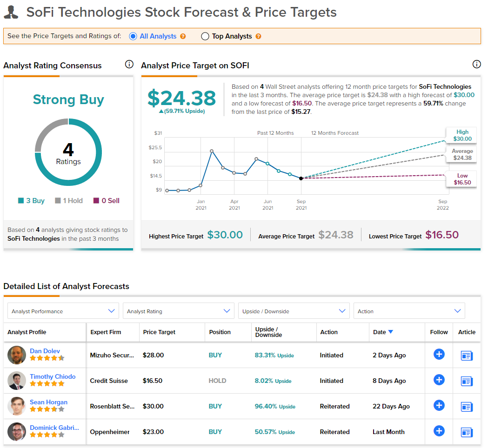Open article icon for Dominick Gabriele row
488x448 pixels.
[467, 432]
